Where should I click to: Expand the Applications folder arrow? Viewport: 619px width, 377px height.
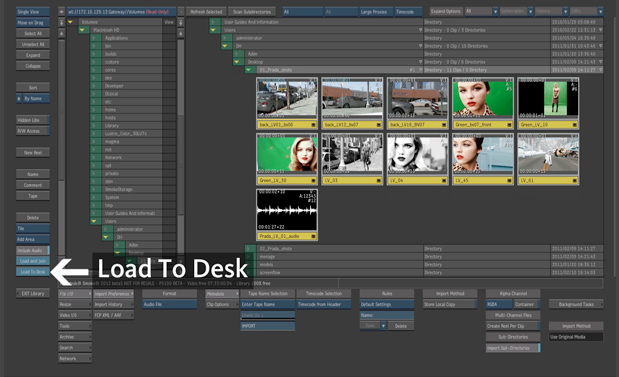click(x=94, y=38)
